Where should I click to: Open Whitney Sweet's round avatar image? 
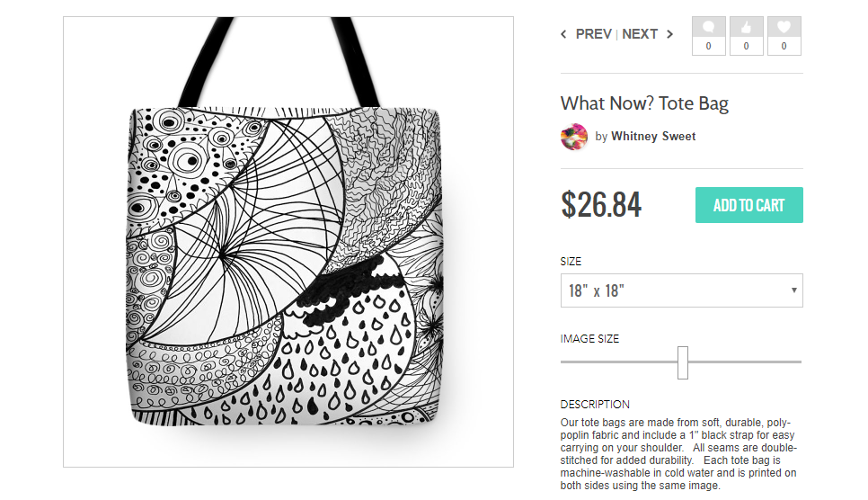tap(574, 137)
